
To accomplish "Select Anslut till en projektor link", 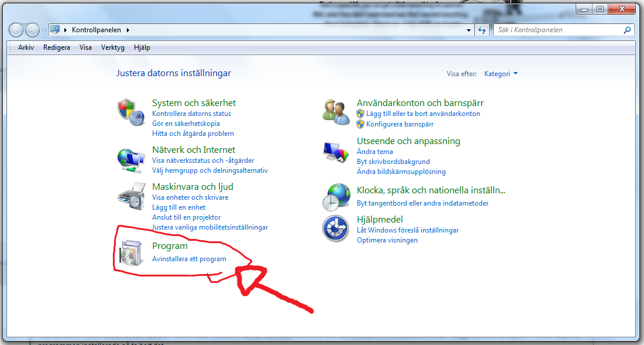I will [187, 217].
